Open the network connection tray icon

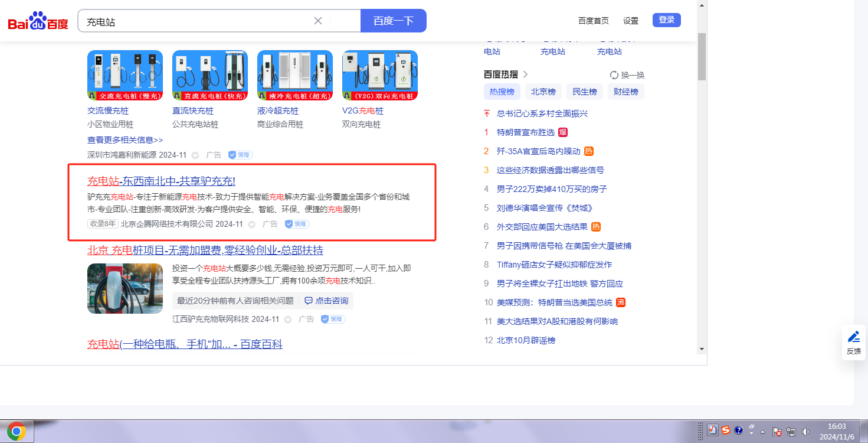(791, 432)
